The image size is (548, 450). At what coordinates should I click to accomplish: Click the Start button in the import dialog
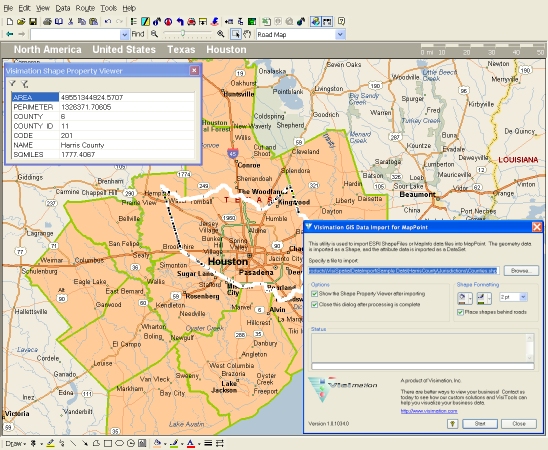480,424
